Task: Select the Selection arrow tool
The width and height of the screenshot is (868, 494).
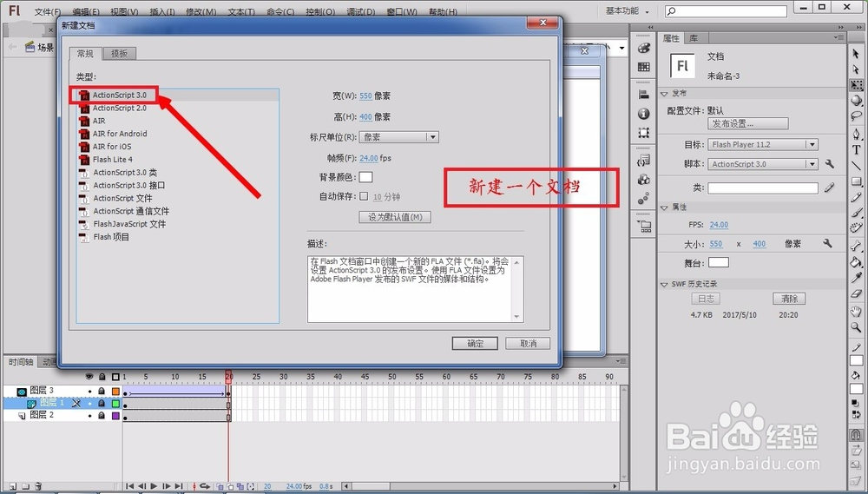Action: click(x=857, y=54)
